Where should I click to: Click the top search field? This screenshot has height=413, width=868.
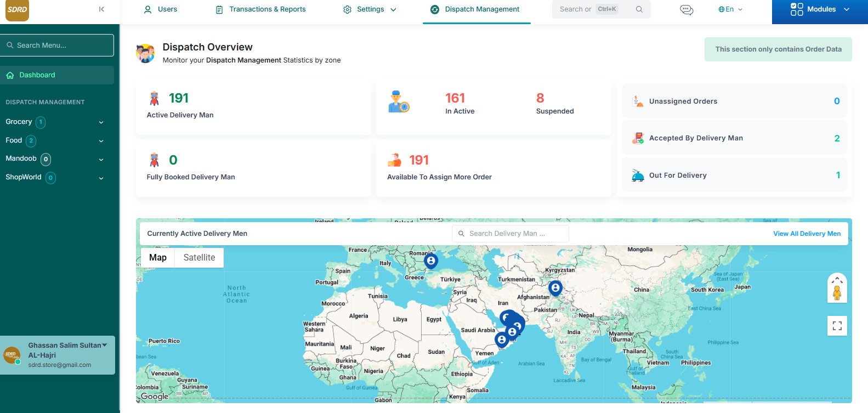[x=601, y=9]
